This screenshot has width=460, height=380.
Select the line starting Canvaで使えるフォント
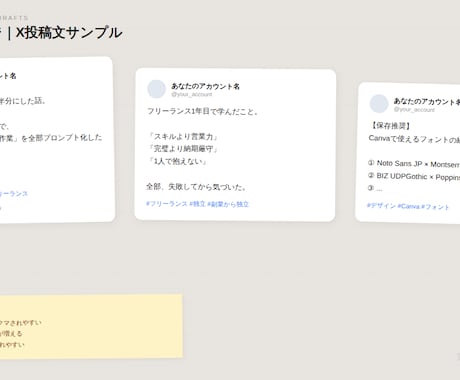[x=414, y=139]
